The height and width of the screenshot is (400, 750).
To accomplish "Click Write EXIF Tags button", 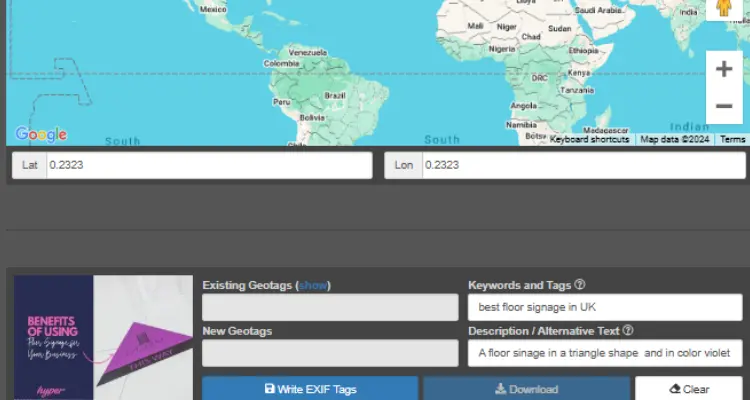I will (x=310, y=389).
